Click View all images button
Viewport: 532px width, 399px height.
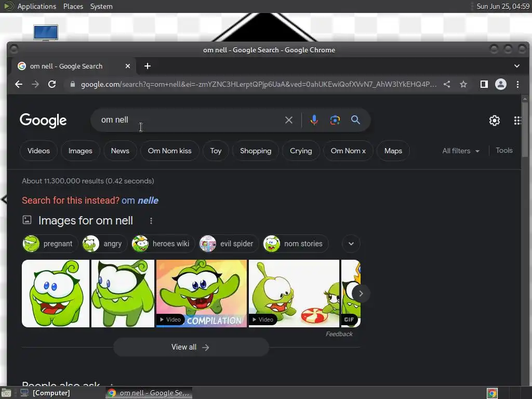point(191,347)
